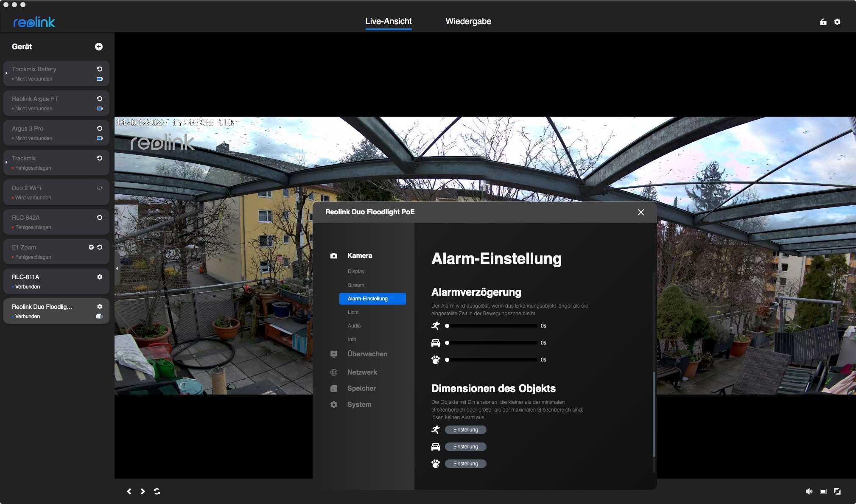Adjust the person alarm delay slider
Screen dimensions: 856x504
[x=447, y=326]
